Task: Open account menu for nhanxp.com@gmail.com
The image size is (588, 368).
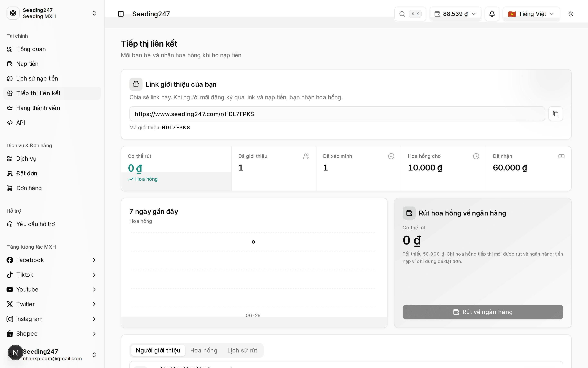Action: coord(52,355)
